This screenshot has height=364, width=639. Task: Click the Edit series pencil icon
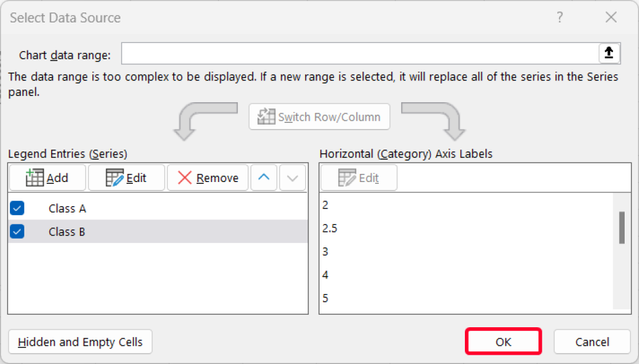coord(115,178)
